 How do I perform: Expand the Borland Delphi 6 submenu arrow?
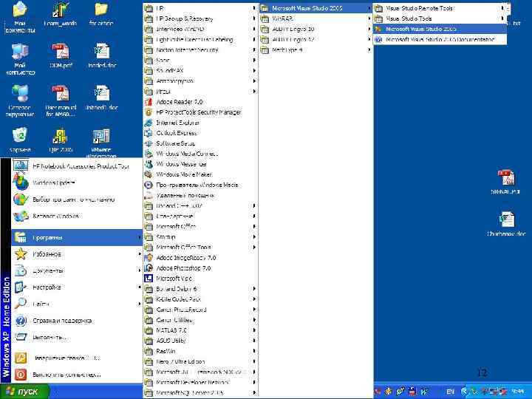pos(254,289)
